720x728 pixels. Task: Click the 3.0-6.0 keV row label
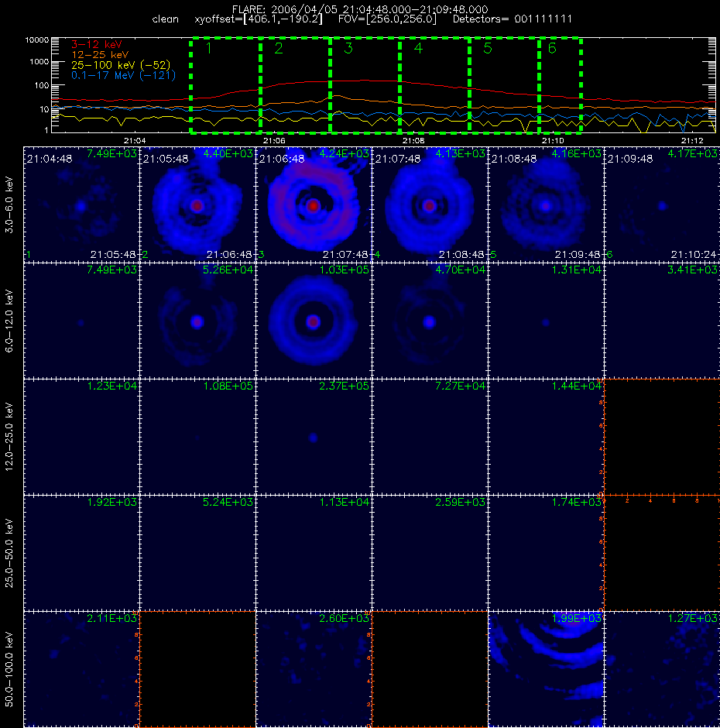point(9,204)
